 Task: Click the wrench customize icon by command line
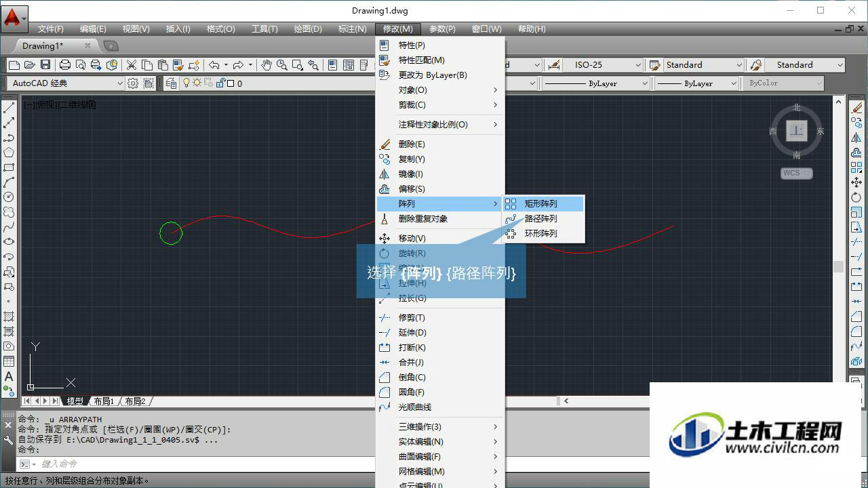click(8, 441)
